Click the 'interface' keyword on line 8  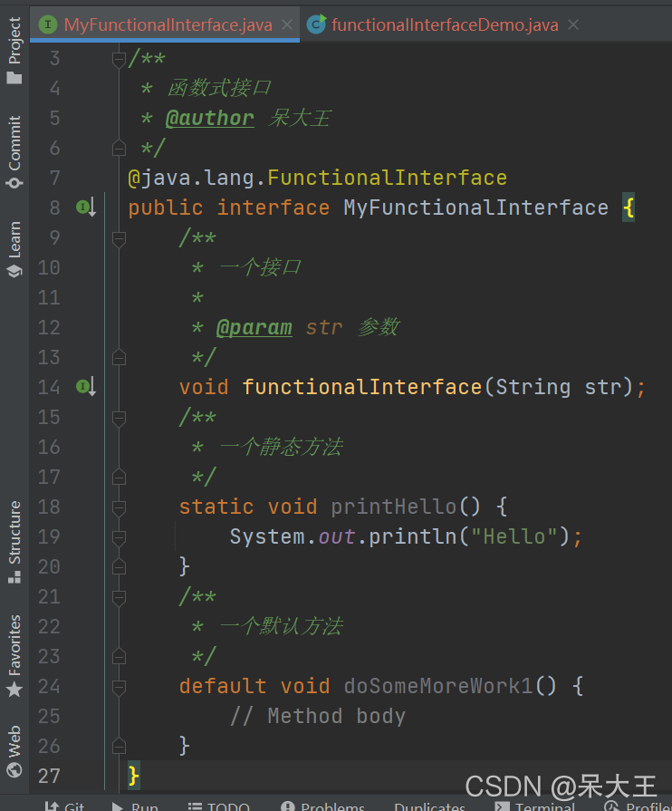tap(273, 208)
